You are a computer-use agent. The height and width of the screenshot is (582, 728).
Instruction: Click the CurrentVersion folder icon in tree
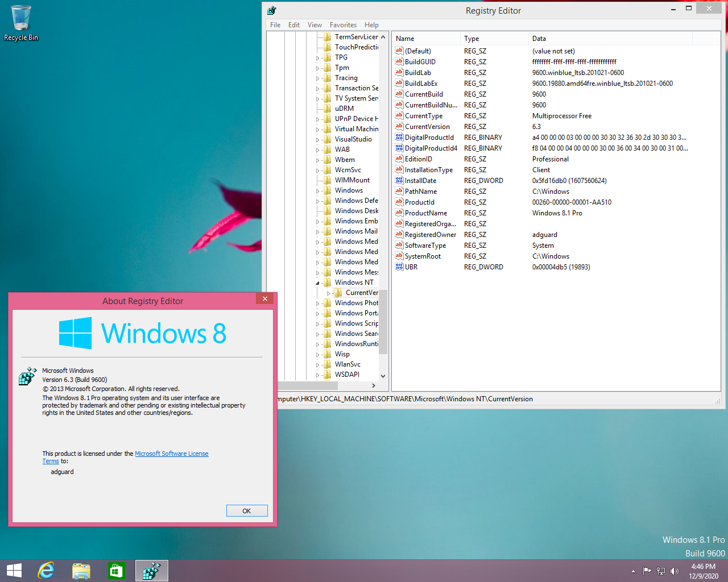(x=338, y=293)
